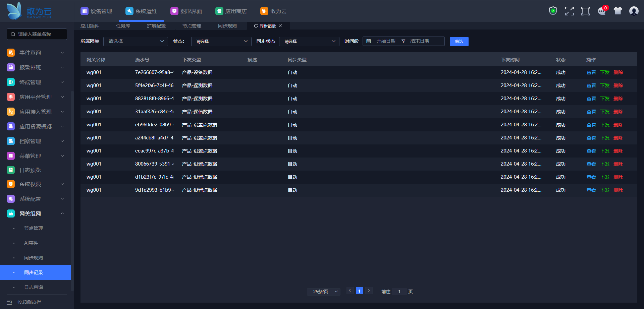Click 下发 for serial 5f4e2fa6-7c4f
The height and width of the screenshot is (309, 644).
[x=605, y=85]
